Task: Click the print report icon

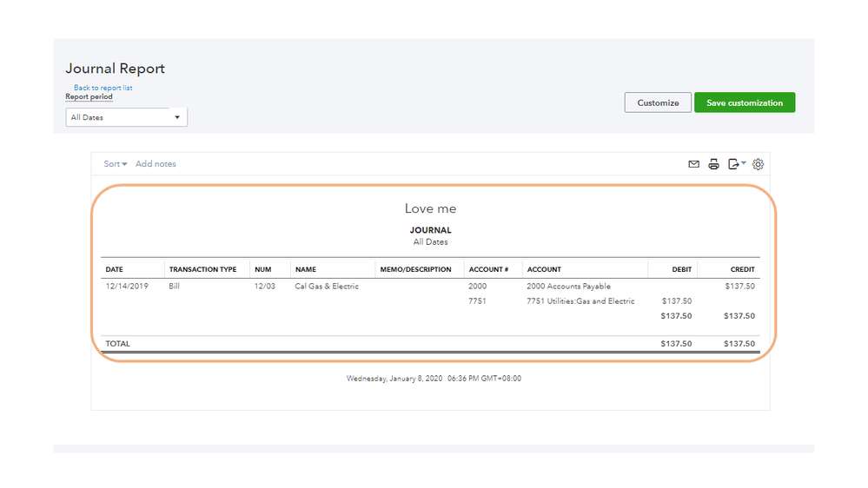Action: (713, 164)
